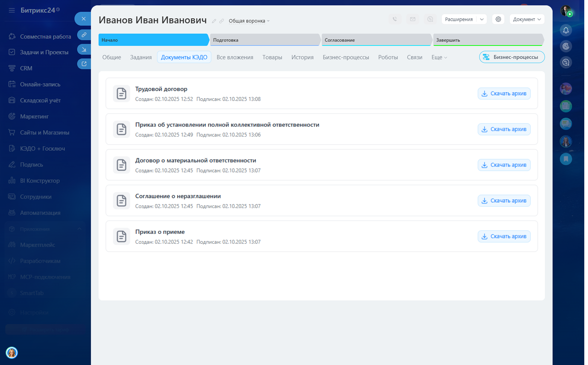Download archive for Приказ о приеме
The width and height of the screenshot is (588, 365).
(504, 236)
